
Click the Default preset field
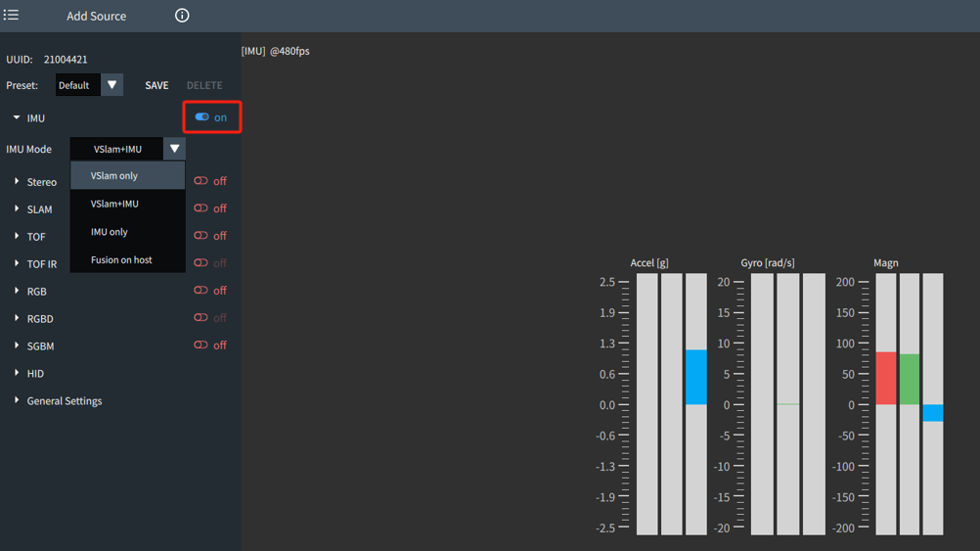78,85
